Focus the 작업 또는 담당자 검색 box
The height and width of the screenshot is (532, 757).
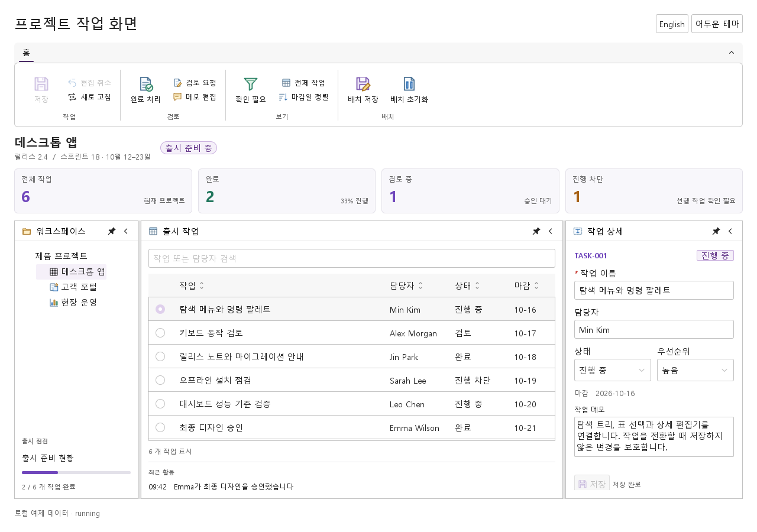click(x=352, y=258)
